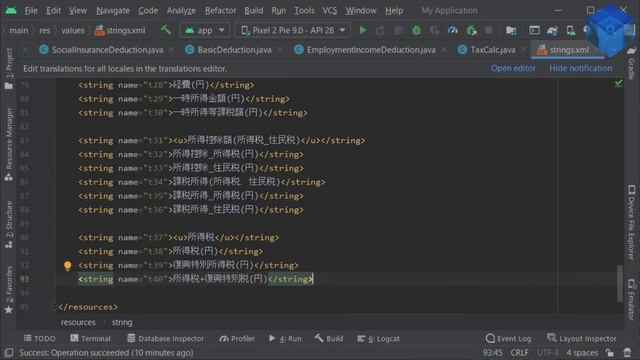Click the Stop square icon

pyautogui.click(x=488, y=30)
